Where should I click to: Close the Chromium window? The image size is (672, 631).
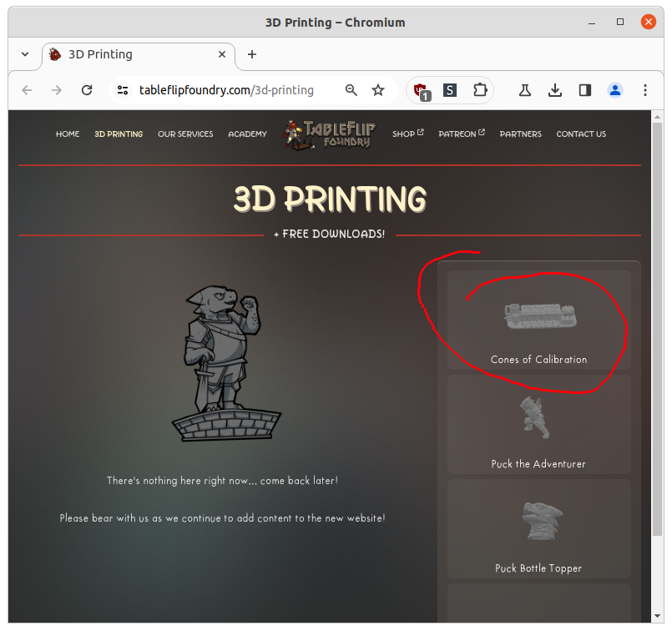point(649,22)
